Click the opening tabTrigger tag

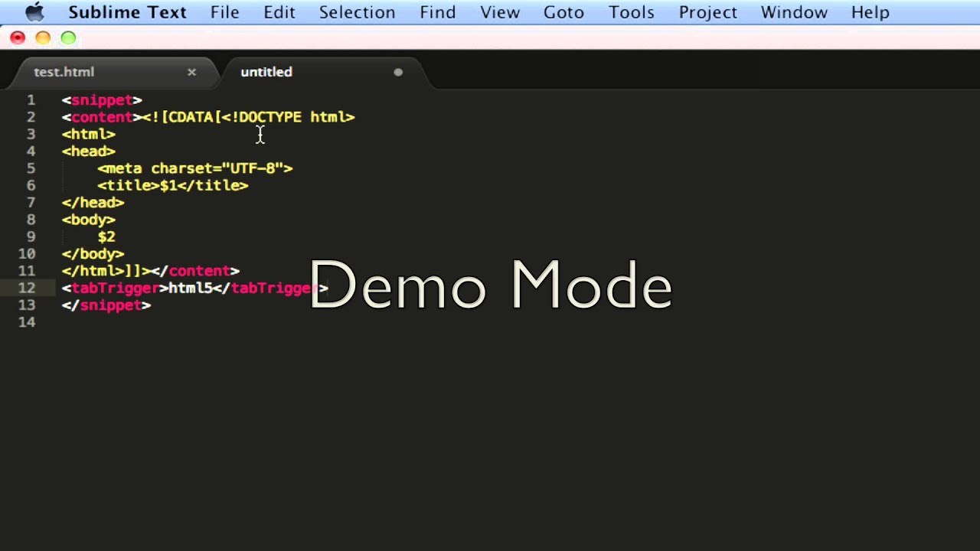pyautogui.click(x=116, y=288)
